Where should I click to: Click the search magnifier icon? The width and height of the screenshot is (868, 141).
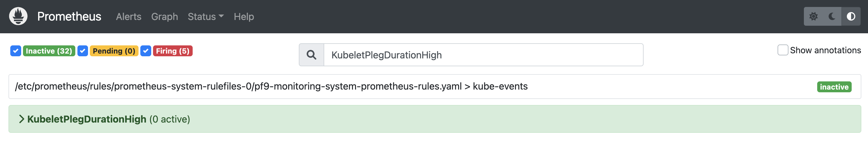(x=311, y=55)
